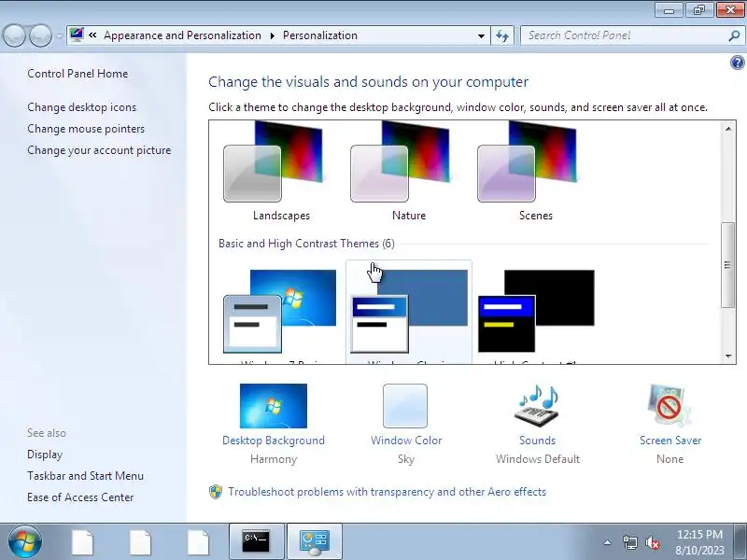The width and height of the screenshot is (747, 560).
Task: Open third blank document taskbar icon
Action: tap(198, 542)
